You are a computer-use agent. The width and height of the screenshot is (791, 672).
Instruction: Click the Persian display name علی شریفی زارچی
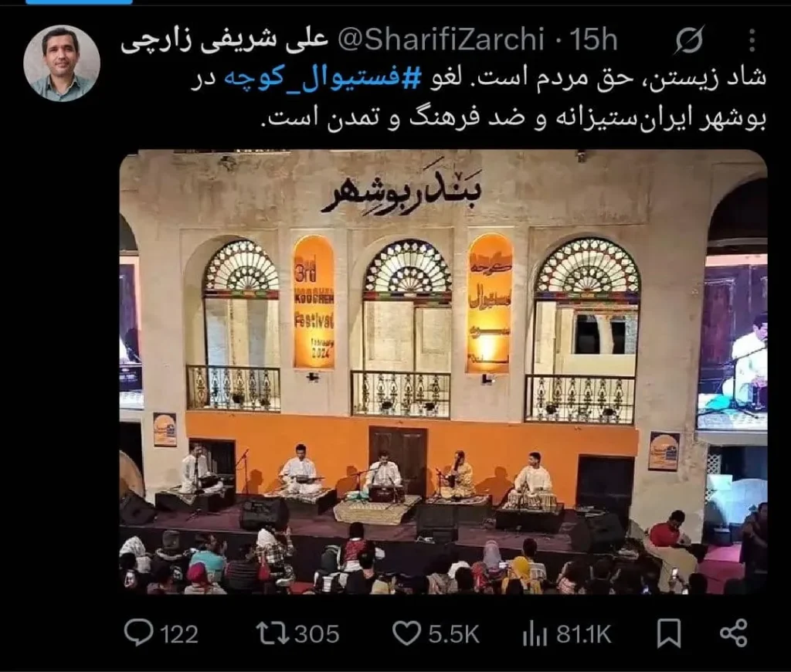point(225,40)
